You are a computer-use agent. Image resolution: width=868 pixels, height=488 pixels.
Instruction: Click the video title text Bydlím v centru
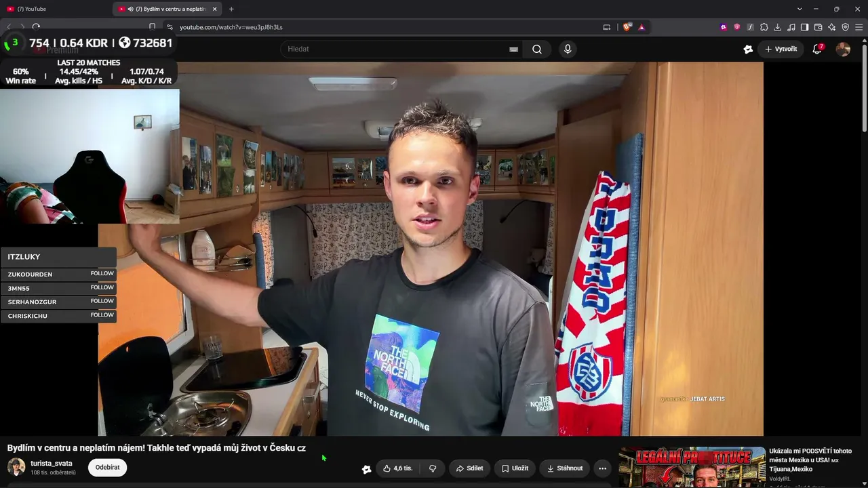tap(157, 448)
